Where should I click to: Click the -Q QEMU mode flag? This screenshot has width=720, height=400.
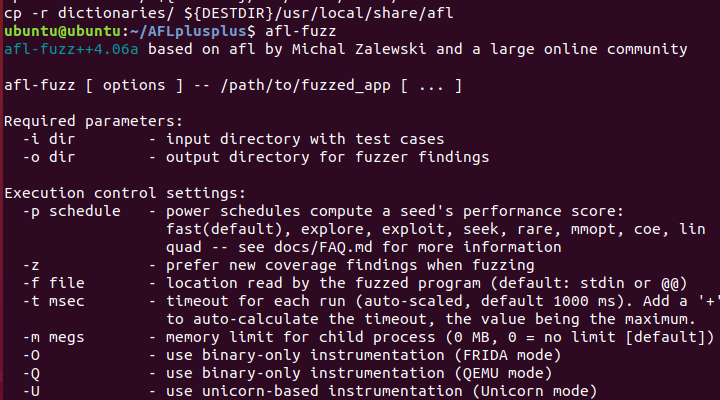pos(31,373)
